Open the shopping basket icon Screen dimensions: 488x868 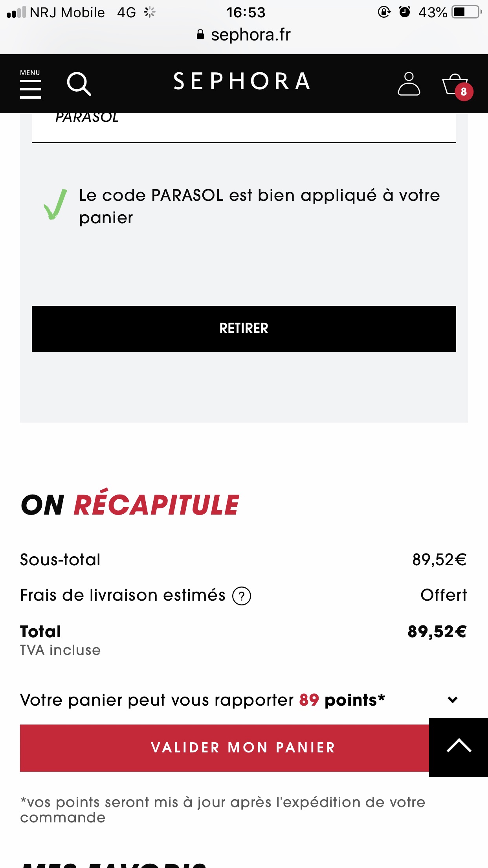click(x=455, y=84)
